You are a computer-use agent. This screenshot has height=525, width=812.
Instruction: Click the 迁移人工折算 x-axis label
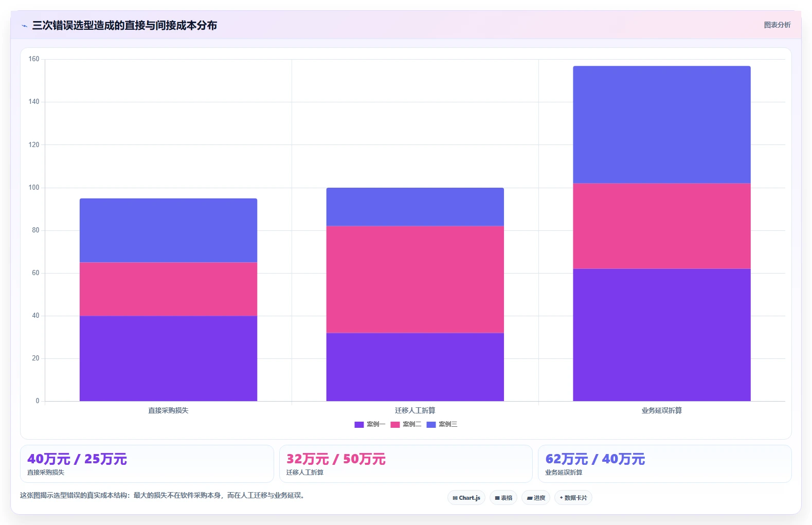click(x=415, y=410)
